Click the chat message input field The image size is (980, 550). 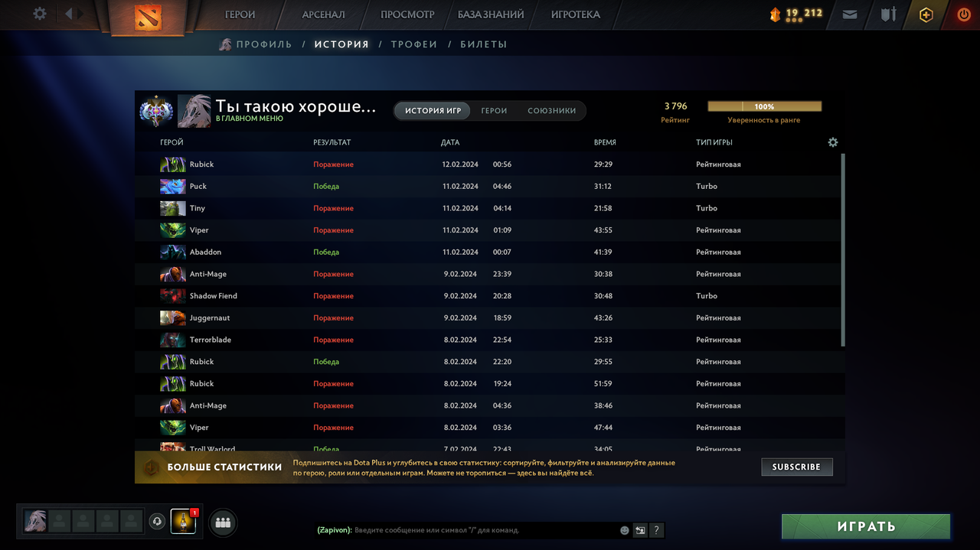[x=485, y=530]
